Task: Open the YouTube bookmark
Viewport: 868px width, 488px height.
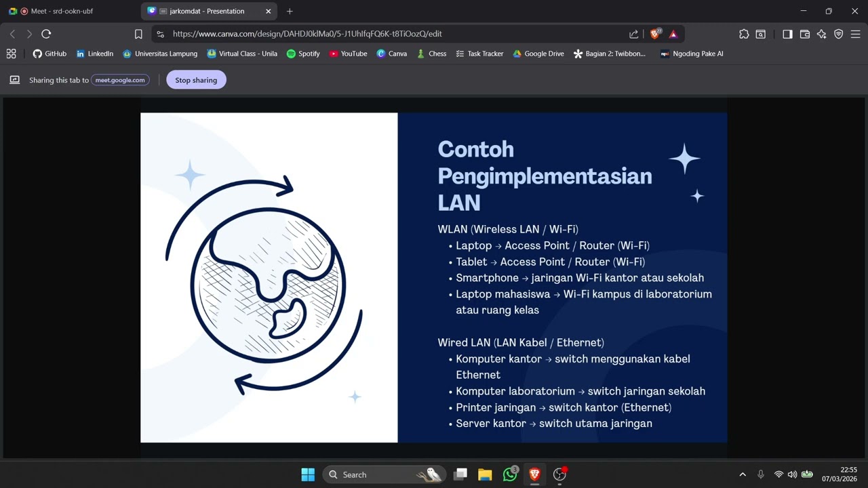Action: (x=348, y=54)
